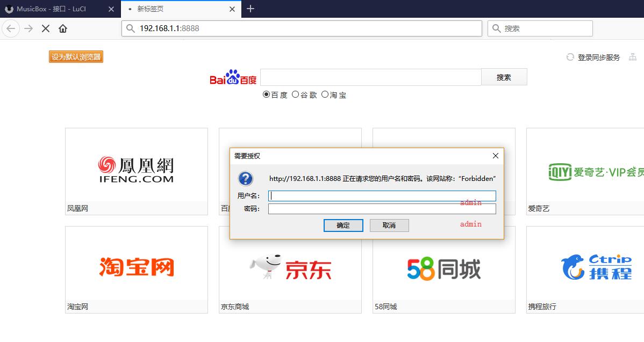
Task: Go back with the back arrow
Action: tap(11, 28)
